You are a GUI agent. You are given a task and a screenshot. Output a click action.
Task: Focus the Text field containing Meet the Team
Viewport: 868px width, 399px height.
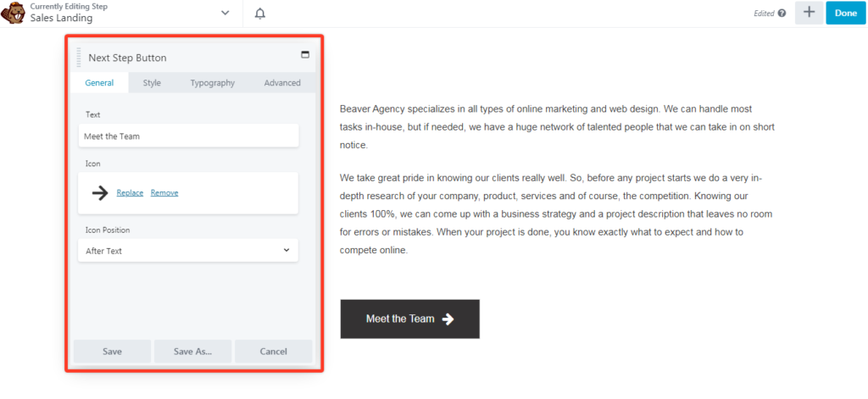pyautogui.click(x=187, y=136)
